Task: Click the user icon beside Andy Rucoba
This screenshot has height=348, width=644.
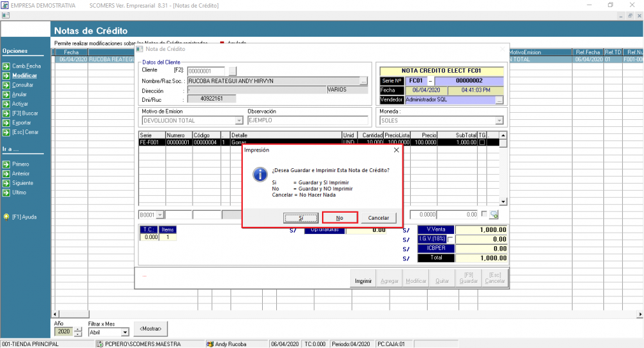Action: click(210, 344)
